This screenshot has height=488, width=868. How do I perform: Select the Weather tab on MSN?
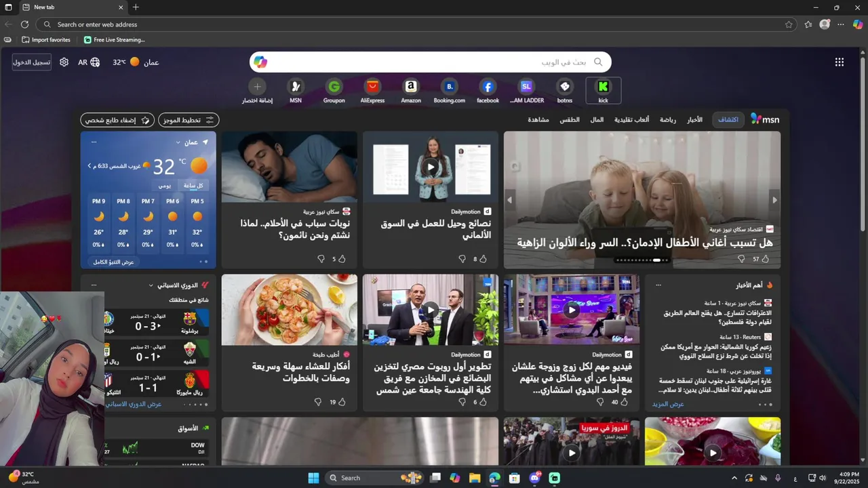click(569, 120)
